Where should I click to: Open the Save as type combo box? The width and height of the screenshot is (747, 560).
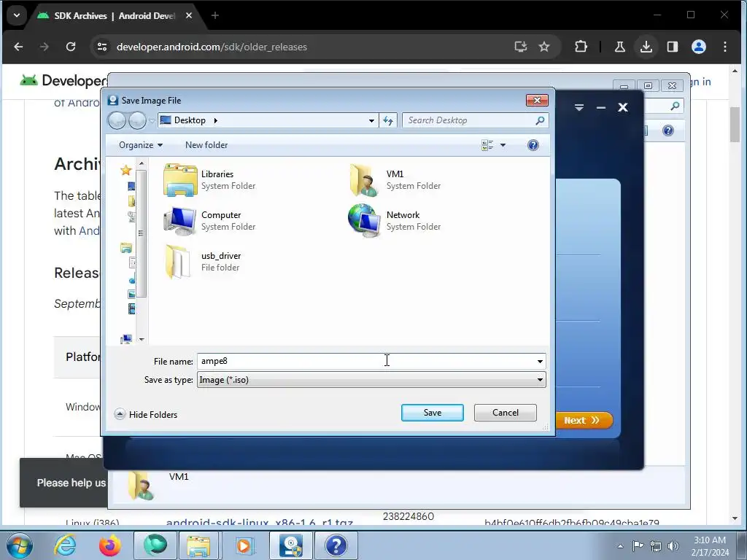click(371, 379)
